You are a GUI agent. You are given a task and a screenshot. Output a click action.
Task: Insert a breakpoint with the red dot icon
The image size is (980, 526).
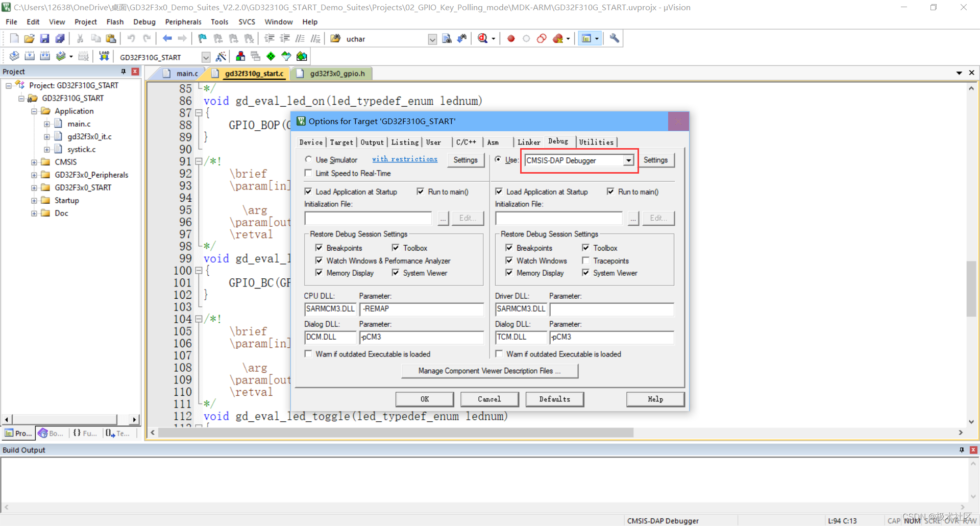click(x=511, y=38)
